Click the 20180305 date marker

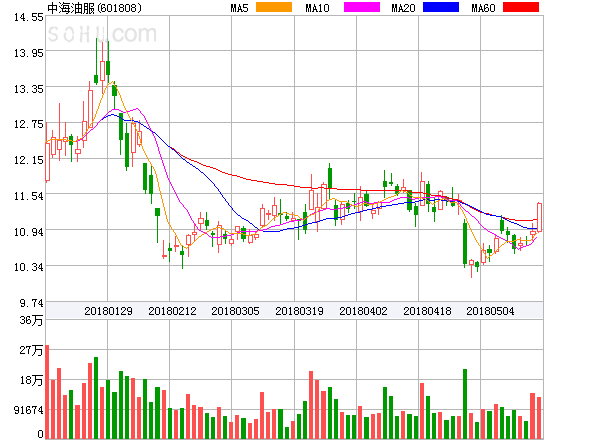(235, 311)
